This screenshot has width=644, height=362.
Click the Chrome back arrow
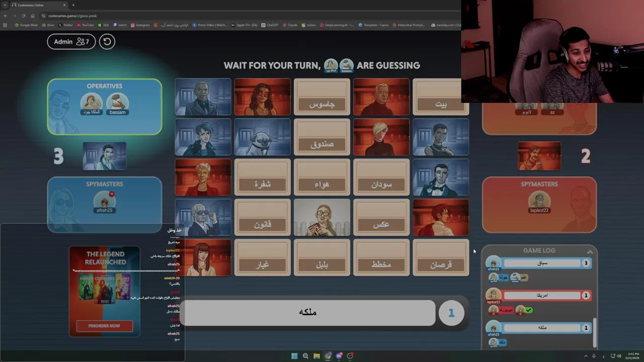[x=5, y=16]
